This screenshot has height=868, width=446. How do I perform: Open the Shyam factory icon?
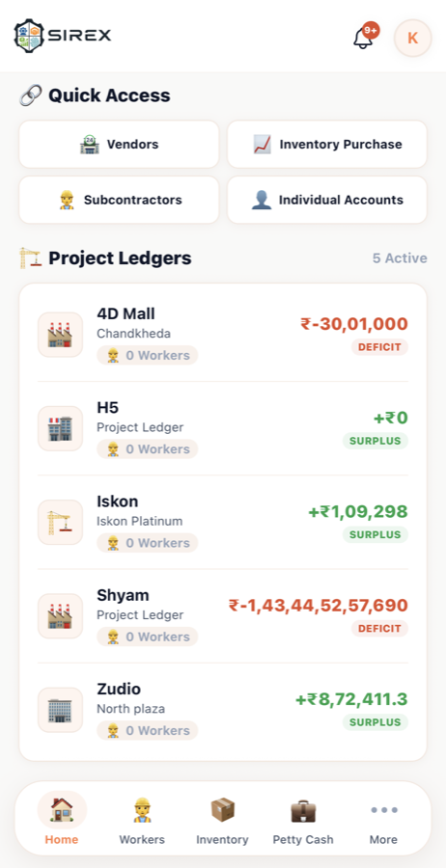[x=61, y=616]
